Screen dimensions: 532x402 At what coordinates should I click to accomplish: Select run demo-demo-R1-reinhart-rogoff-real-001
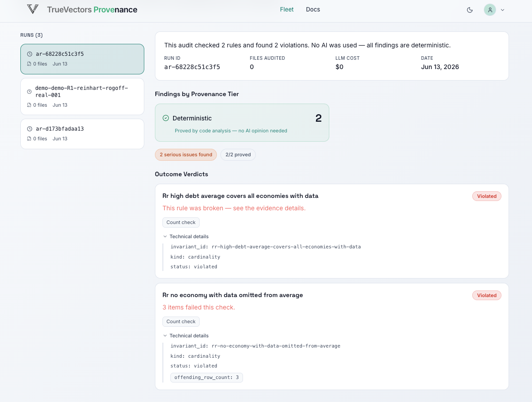tap(82, 97)
